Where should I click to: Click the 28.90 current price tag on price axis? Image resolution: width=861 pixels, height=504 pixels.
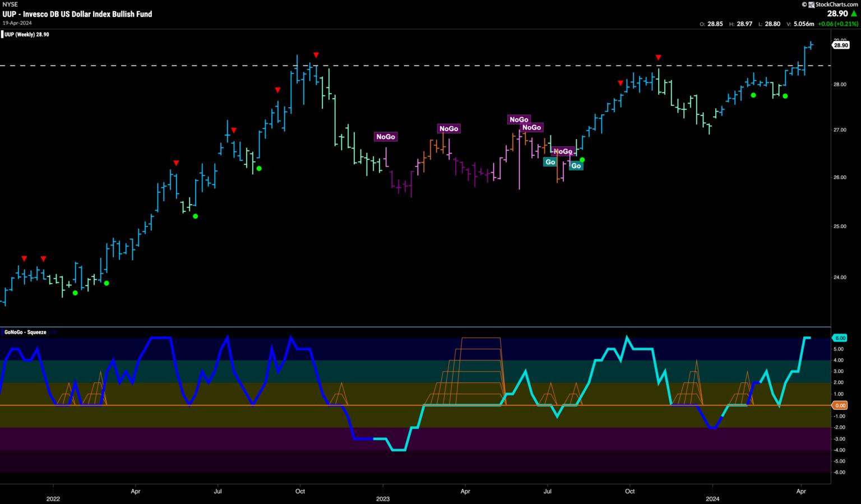(x=840, y=45)
